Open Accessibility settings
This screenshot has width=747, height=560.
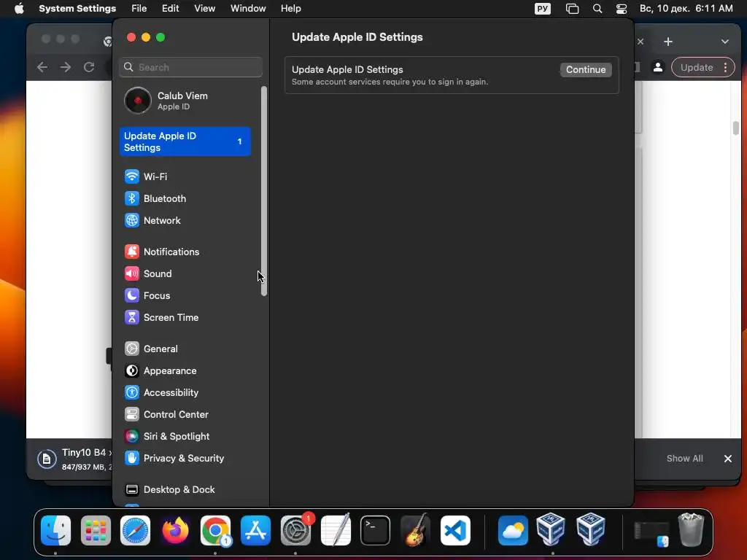point(185,393)
